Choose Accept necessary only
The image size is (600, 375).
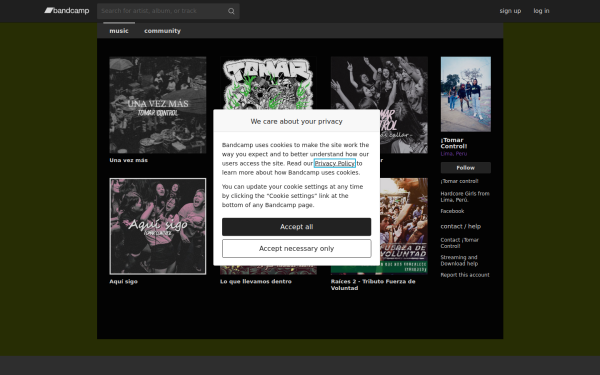click(297, 249)
